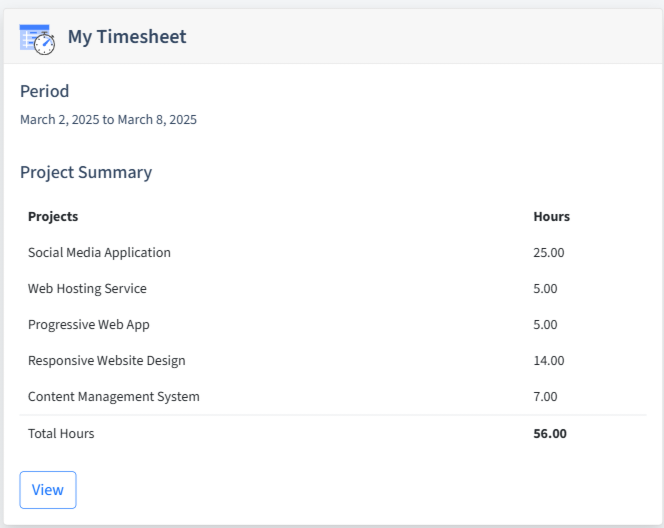Select the Progressive Web App project
The image size is (664, 528).
click(x=89, y=325)
